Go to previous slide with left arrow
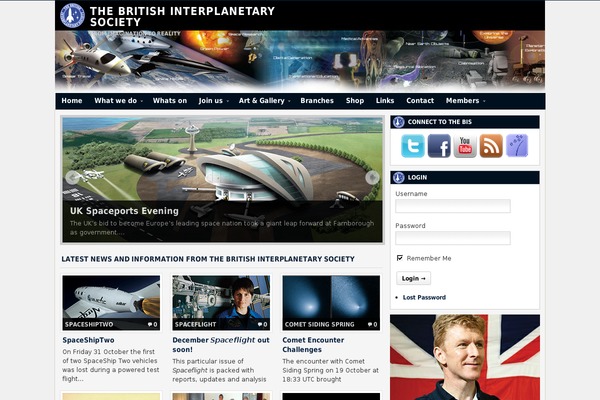The width and height of the screenshot is (600, 400). click(72, 178)
